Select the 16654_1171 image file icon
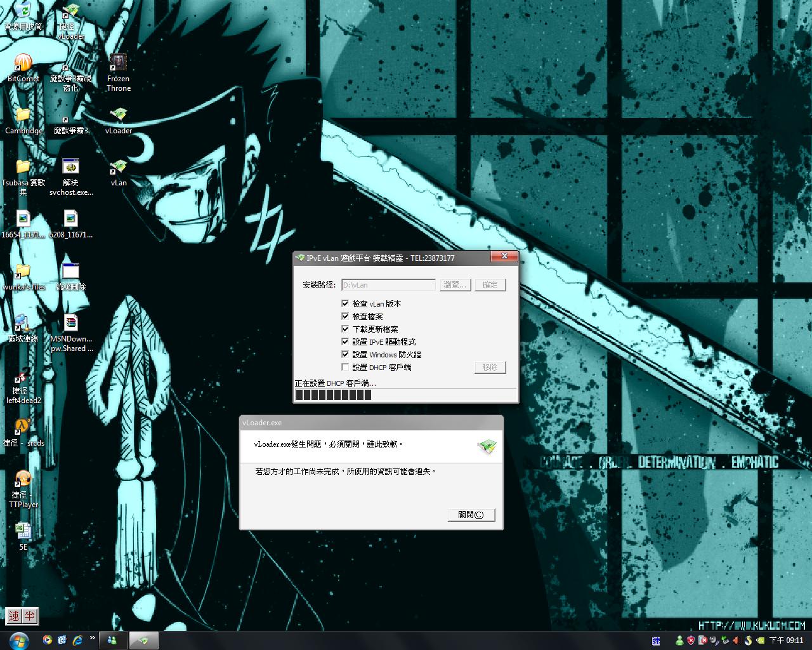 (23, 225)
